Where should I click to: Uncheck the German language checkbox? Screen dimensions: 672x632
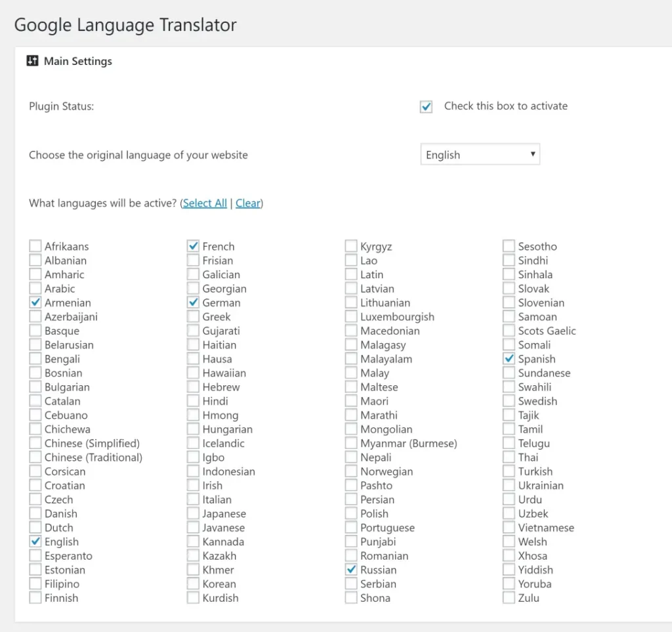194,302
